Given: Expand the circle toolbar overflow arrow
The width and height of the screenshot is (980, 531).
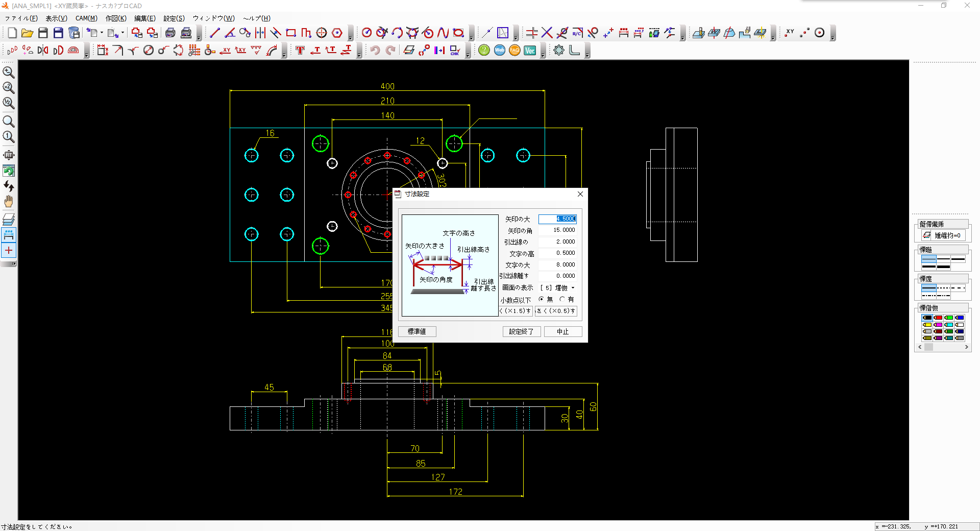Looking at the screenshot, I should pos(472,34).
